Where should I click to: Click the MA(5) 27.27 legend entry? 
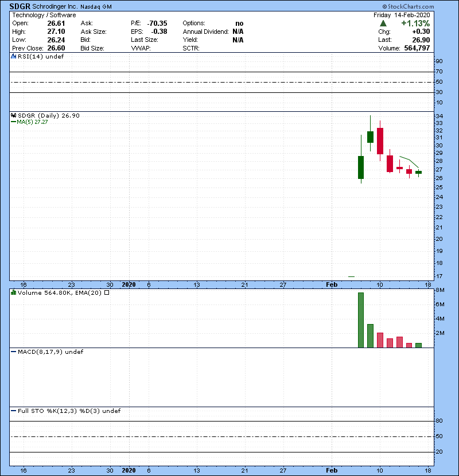(x=32, y=122)
